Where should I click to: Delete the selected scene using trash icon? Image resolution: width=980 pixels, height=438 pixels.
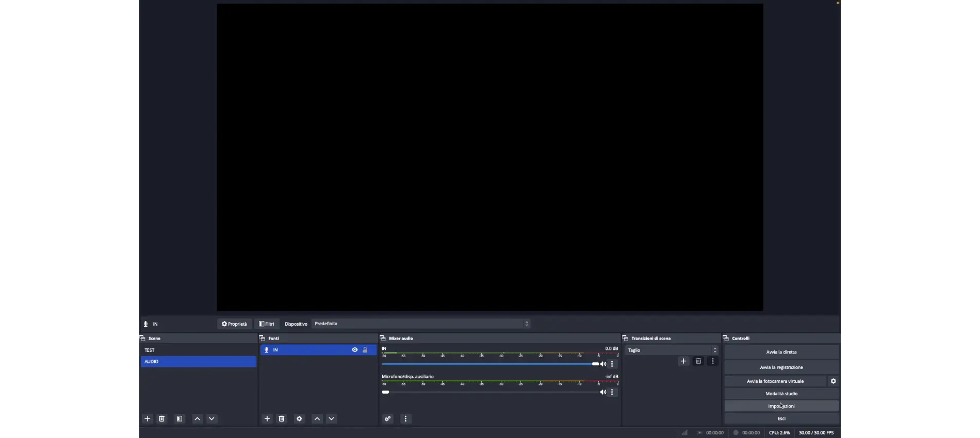(162, 419)
